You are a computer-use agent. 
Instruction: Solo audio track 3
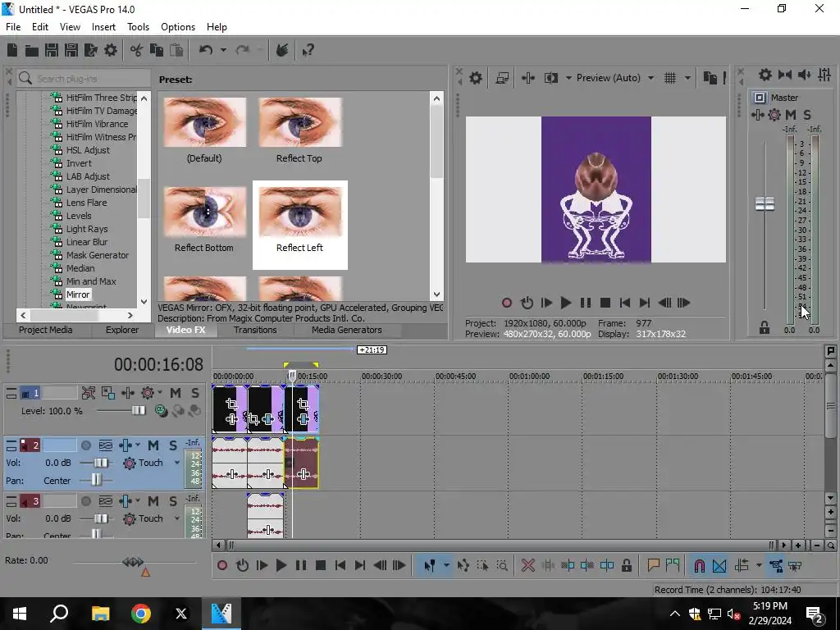coord(172,501)
